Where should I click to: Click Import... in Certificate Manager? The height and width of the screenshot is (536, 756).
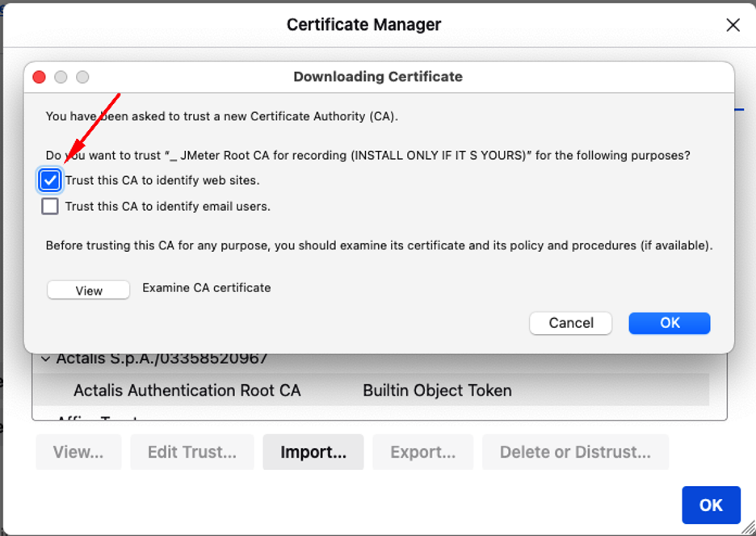pyautogui.click(x=313, y=452)
